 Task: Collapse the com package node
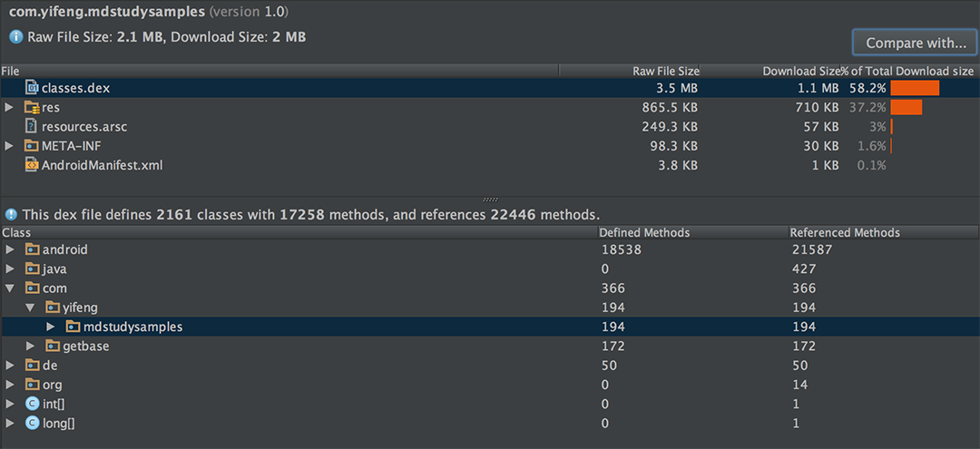coord(9,288)
